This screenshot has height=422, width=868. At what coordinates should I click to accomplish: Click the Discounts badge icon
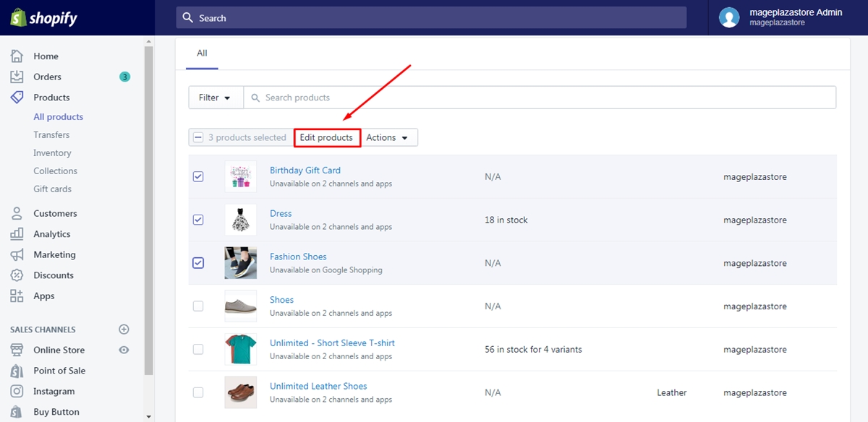point(17,275)
